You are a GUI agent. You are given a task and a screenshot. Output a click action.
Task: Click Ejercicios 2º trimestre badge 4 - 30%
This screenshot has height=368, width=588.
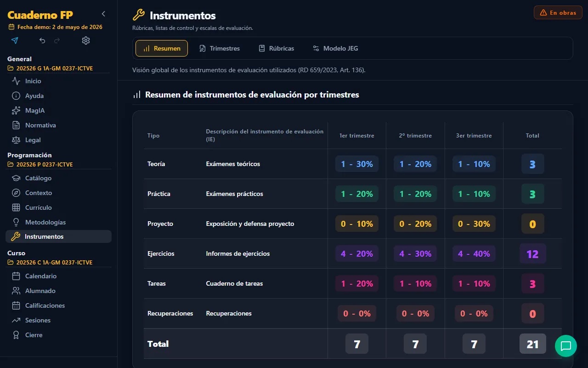pos(415,253)
